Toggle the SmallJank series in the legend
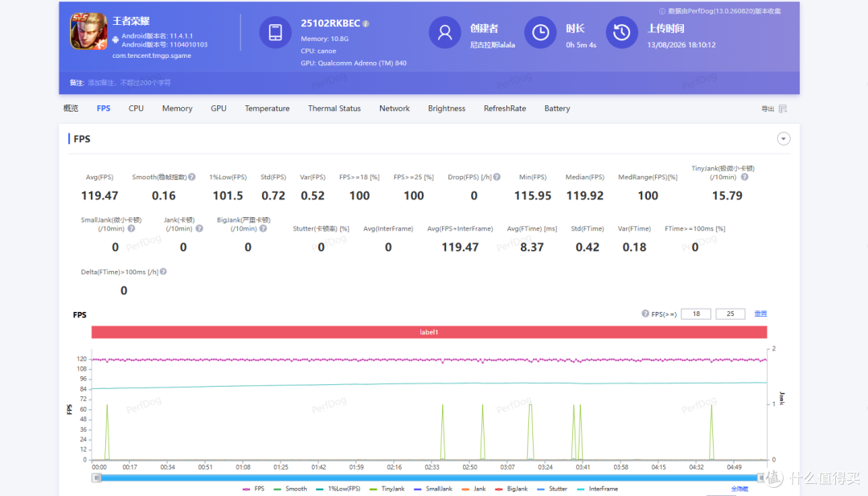 coord(433,489)
